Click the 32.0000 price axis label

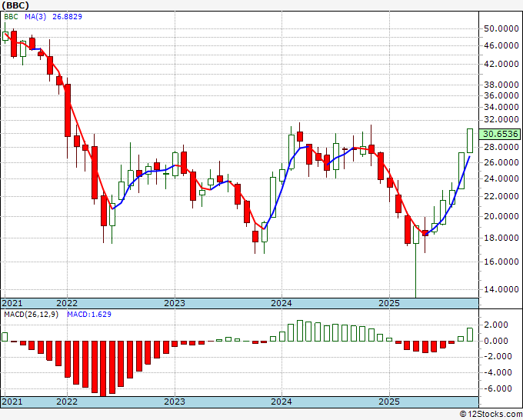click(501, 120)
